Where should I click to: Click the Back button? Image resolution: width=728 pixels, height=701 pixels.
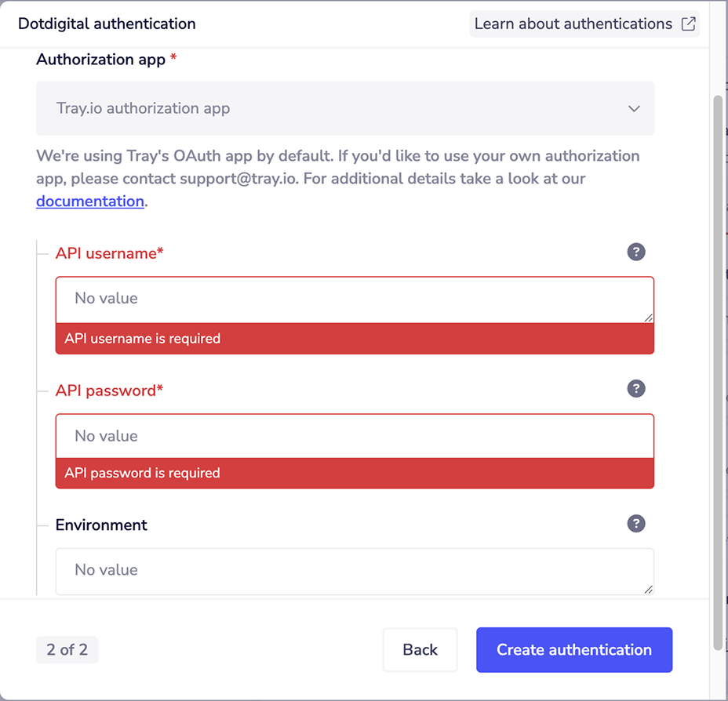click(420, 649)
